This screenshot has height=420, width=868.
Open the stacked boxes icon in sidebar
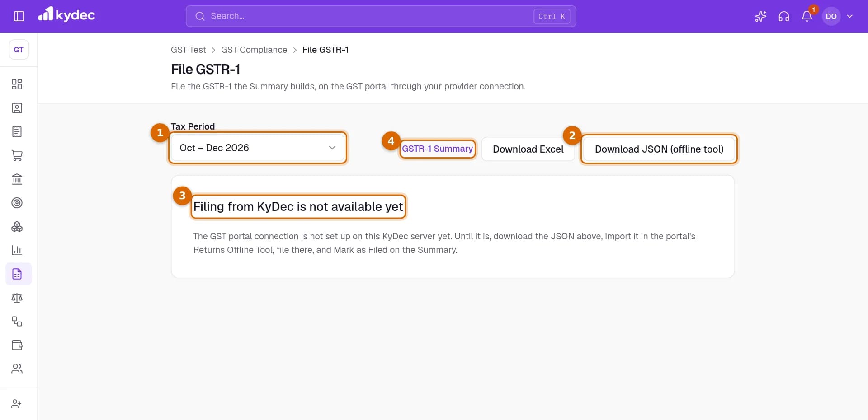pyautogui.click(x=17, y=227)
